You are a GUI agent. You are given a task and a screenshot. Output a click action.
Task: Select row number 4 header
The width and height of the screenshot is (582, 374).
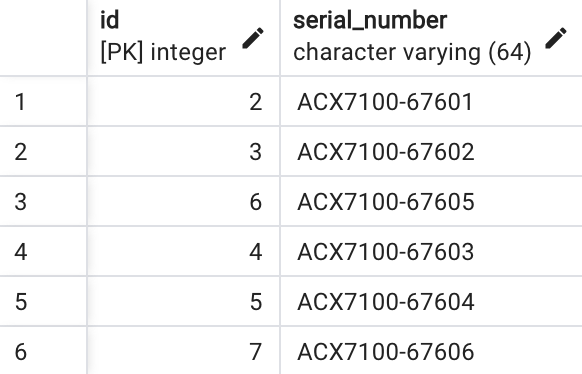[43, 252]
